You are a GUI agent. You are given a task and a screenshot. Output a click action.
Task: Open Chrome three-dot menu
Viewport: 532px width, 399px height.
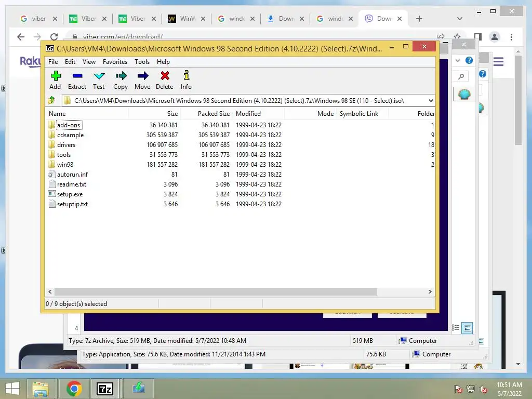tap(511, 37)
